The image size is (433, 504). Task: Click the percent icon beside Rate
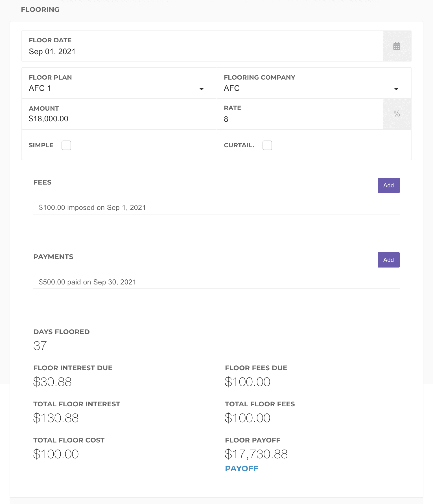coord(397,114)
